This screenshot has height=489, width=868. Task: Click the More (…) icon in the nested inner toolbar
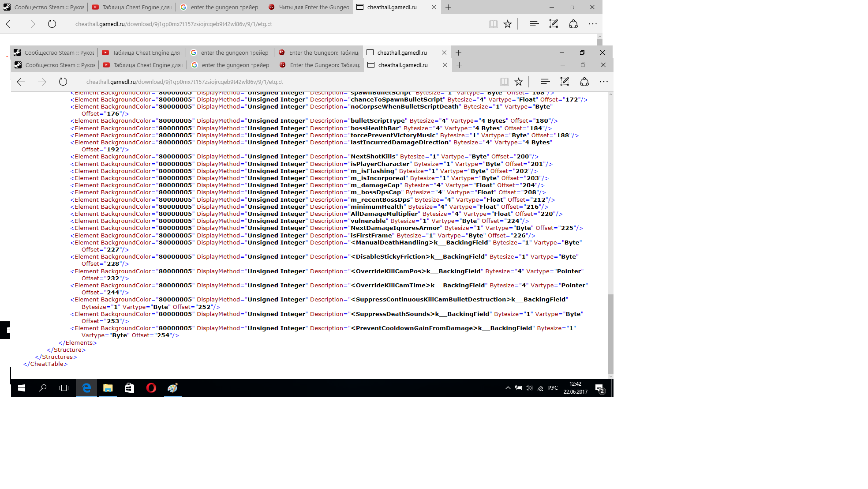pos(604,82)
